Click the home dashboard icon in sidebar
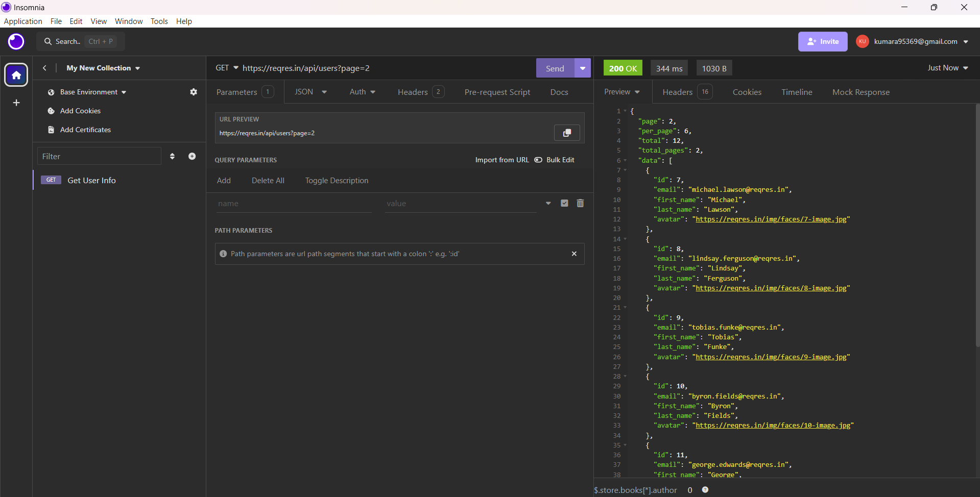The height and width of the screenshot is (497, 980). tap(16, 75)
